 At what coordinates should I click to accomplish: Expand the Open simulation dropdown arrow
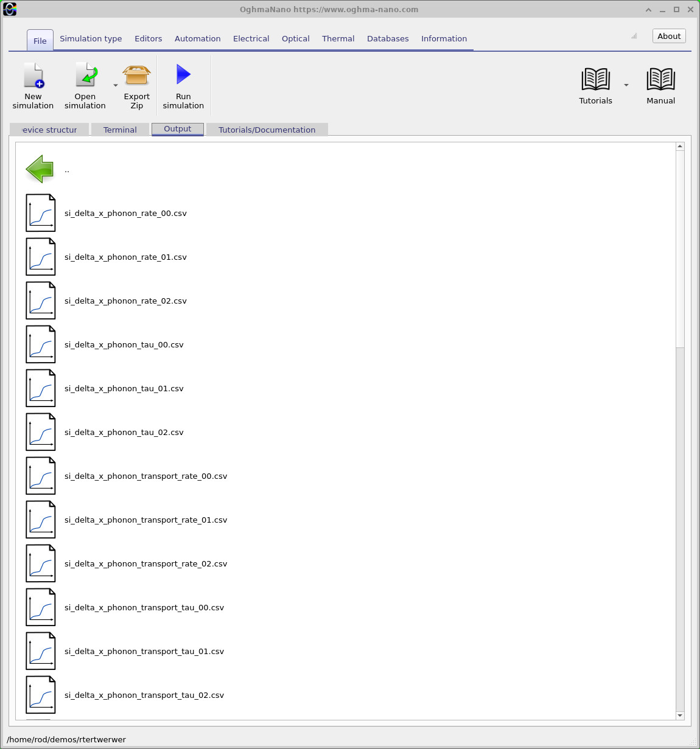click(x=116, y=85)
